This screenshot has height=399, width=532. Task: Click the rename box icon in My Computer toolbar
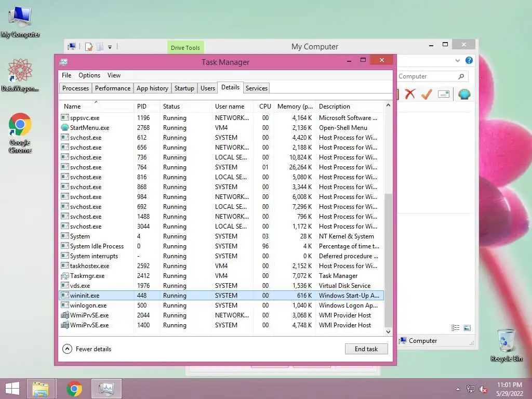[444, 94]
